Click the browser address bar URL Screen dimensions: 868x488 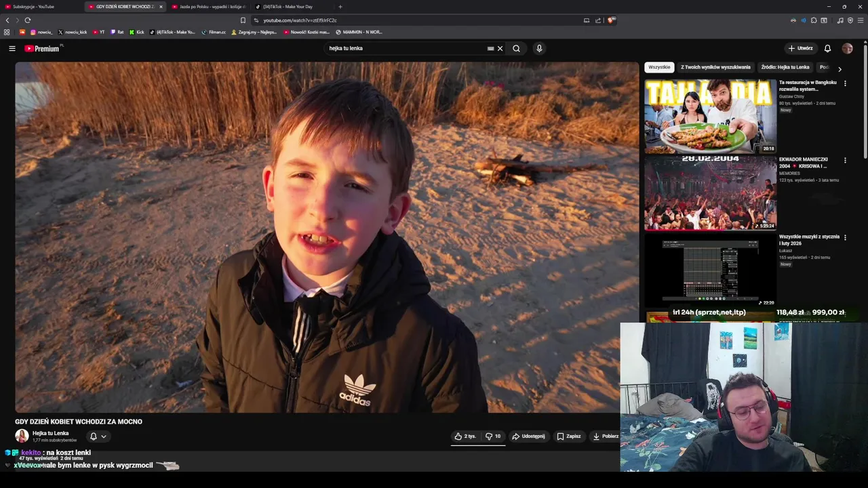(x=300, y=20)
